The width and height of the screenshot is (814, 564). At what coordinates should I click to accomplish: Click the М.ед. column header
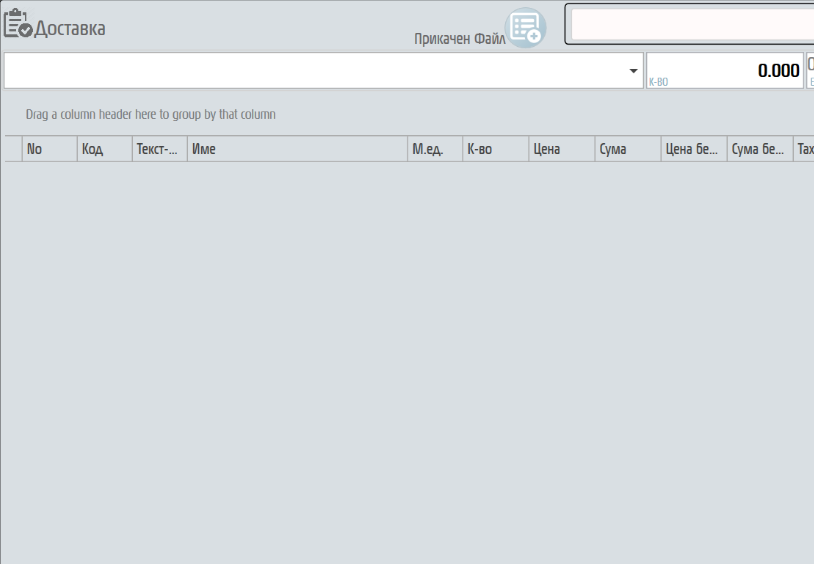tap(434, 149)
